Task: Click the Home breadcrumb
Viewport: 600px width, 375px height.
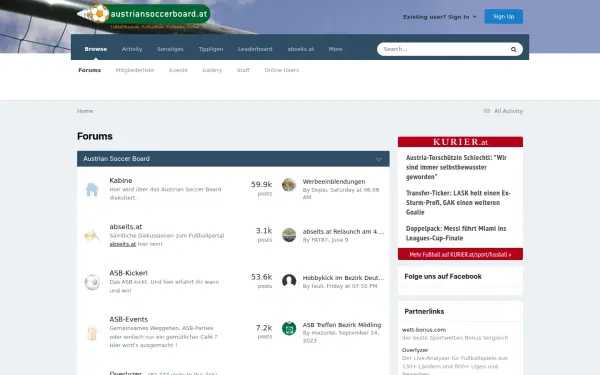Action: 85,111
